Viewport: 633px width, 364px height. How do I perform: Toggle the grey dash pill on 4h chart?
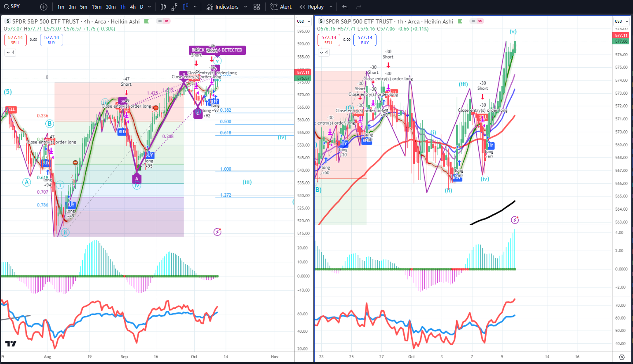159,21
